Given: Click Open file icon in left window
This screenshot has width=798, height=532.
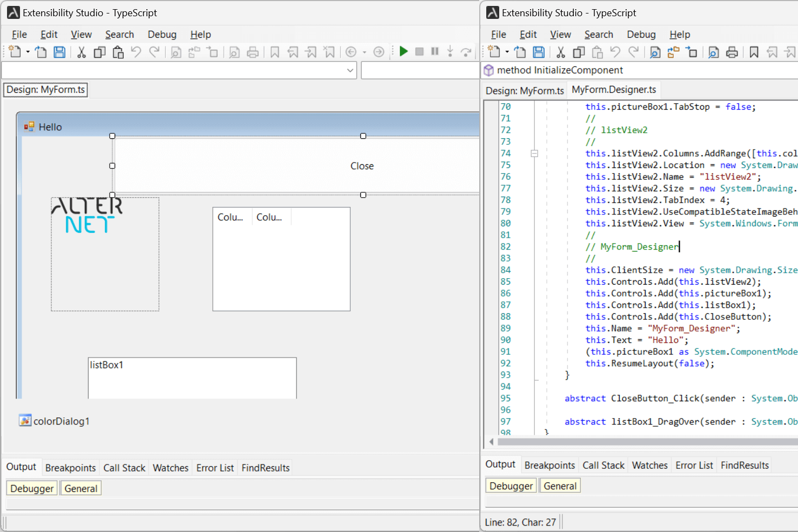Looking at the screenshot, I should pos(41,52).
